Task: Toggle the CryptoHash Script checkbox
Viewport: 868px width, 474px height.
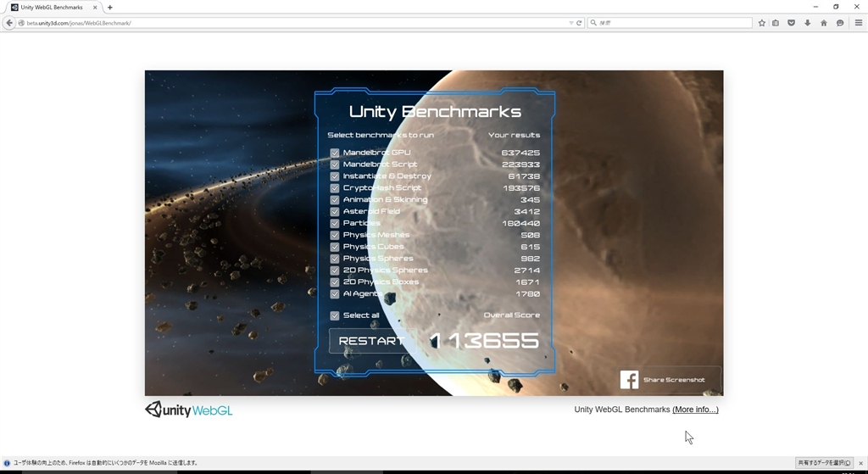Action: tap(334, 187)
